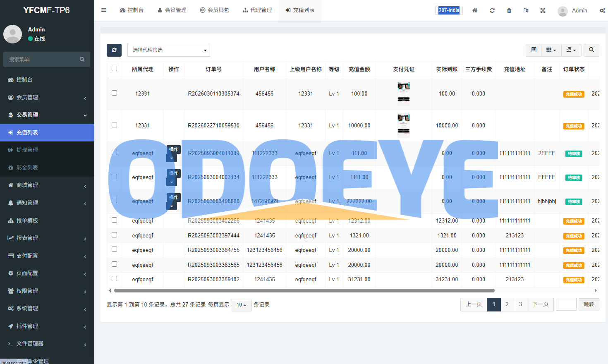This screenshot has width=608, height=364.
Task: Open the rows-per-page 10 dropdown
Action: click(241, 305)
